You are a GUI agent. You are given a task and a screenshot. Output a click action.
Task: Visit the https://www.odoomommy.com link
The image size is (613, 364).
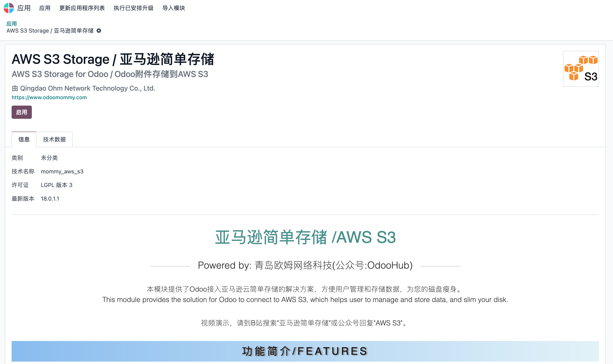(49, 97)
